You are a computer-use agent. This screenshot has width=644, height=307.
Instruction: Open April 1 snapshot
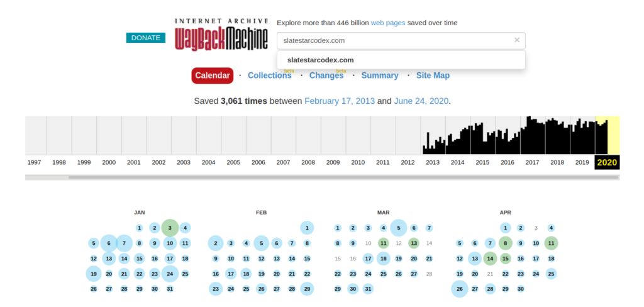coord(505,228)
